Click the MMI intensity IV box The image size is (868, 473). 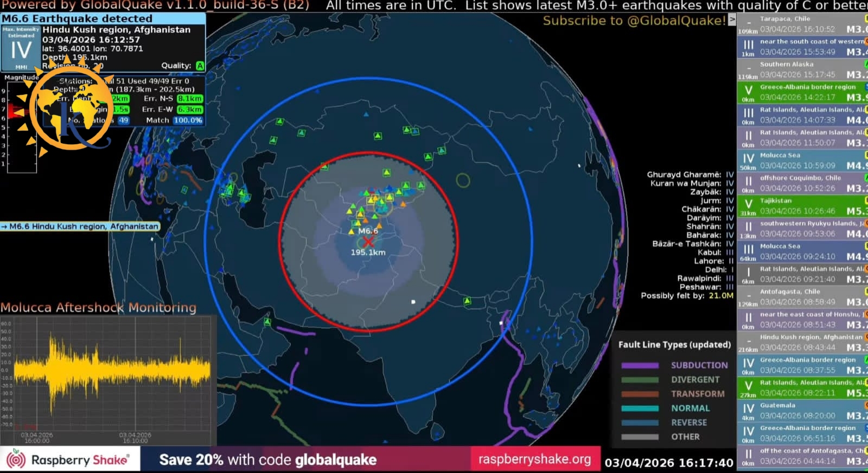(x=21, y=49)
